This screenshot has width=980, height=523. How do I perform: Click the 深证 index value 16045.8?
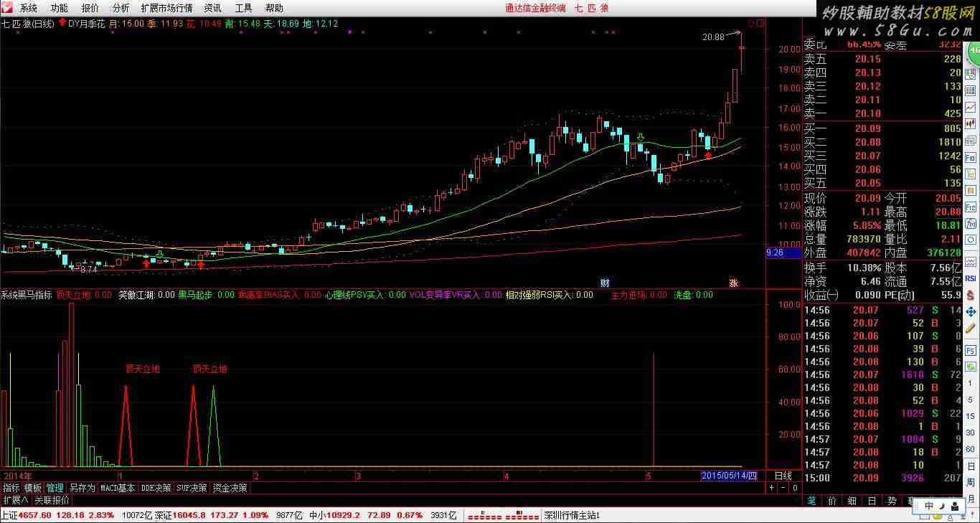tap(189, 515)
